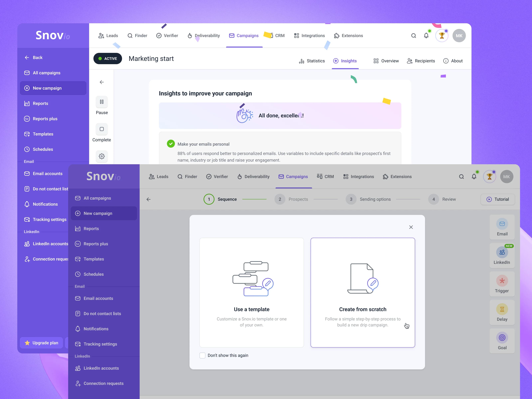Open the CRM menu in lower window
The width and height of the screenshot is (532, 399).
coord(325,177)
